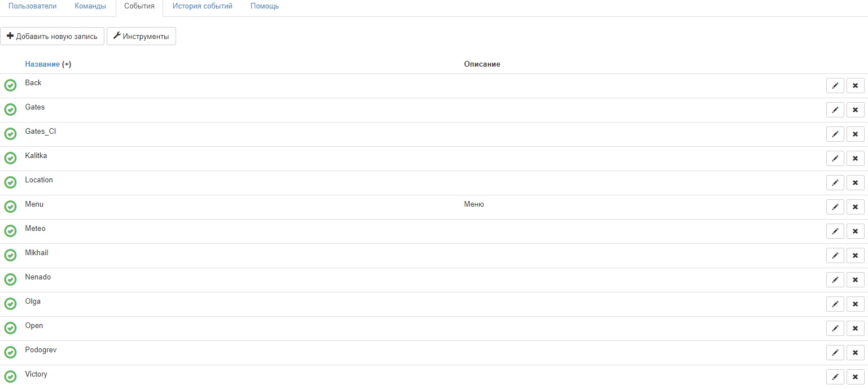Sort by the Название column header

(x=42, y=64)
